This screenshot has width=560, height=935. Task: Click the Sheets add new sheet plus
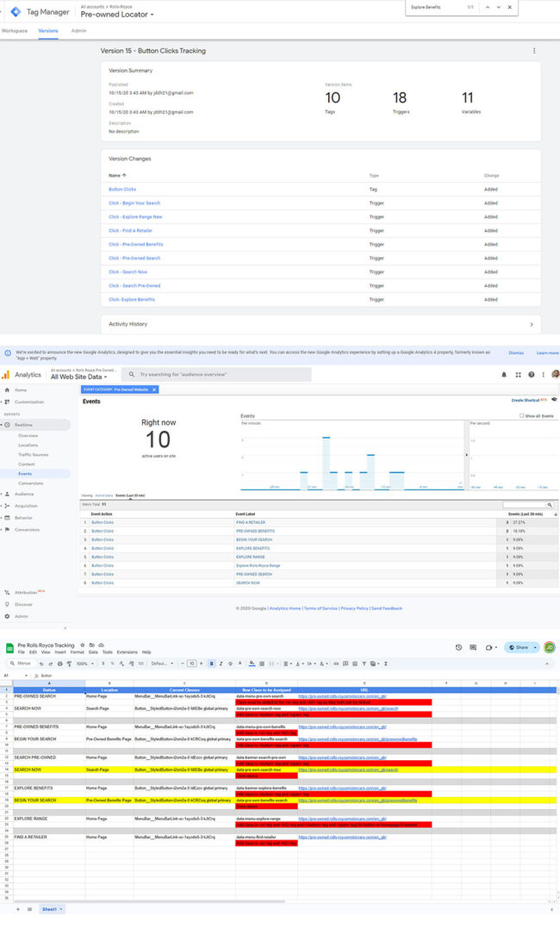click(x=17, y=909)
